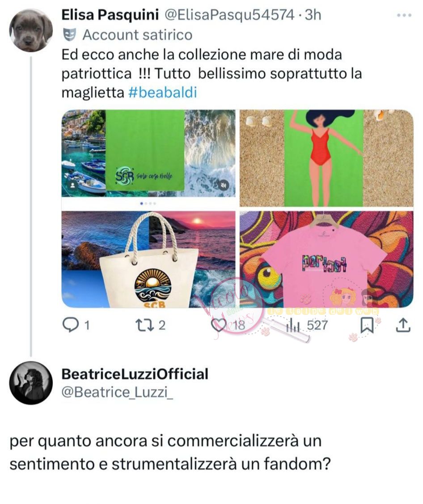Open the three-dot more options menu

tap(404, 15)
